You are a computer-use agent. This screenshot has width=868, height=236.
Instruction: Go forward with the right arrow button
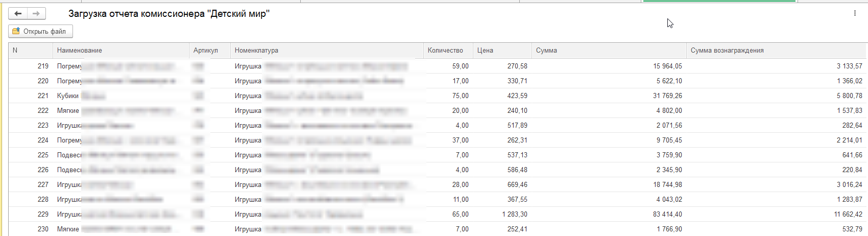click(x=36, y=14)
